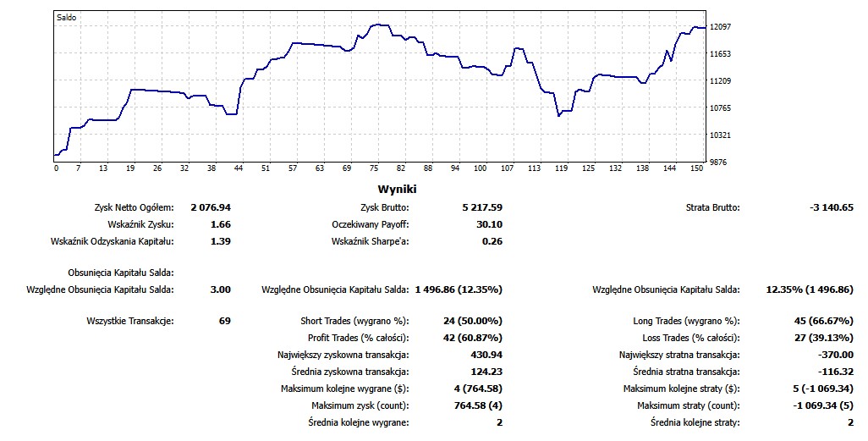
Task: Click the Short Trades result 24 (50.00%)
Action: [472, 321]
